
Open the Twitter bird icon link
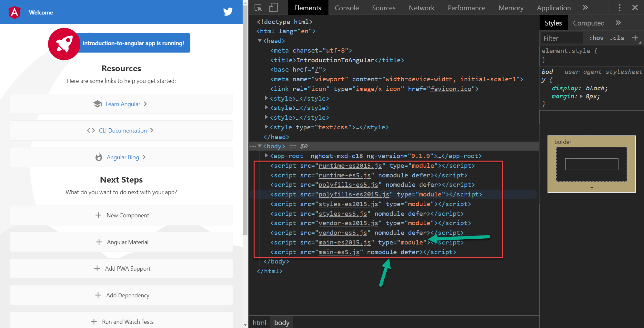[228, 12]
